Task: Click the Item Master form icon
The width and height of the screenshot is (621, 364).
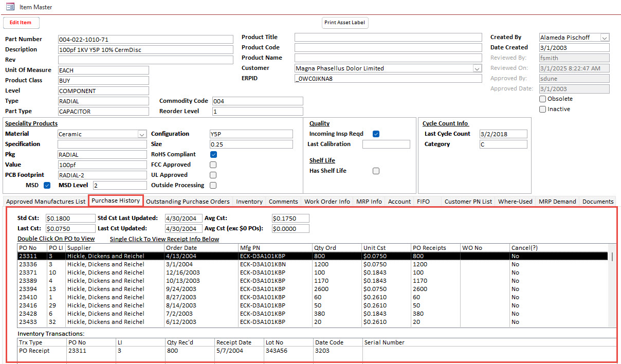Action: (10, 7)
